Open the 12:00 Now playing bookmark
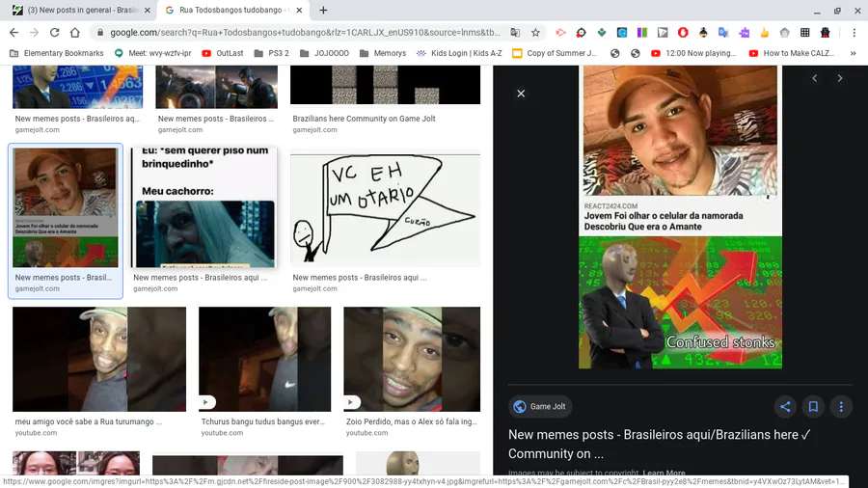This screenshot has height=488, width=868. (x=693, y=53)
